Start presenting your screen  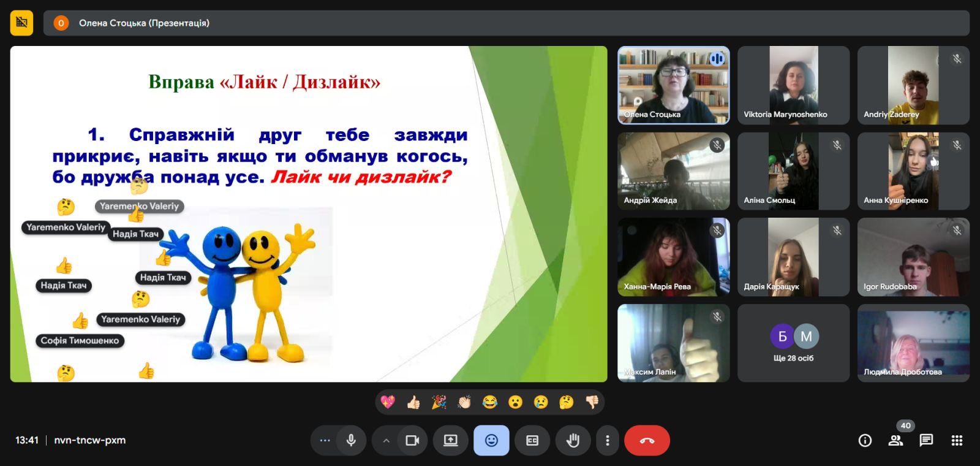pos(451,440)
